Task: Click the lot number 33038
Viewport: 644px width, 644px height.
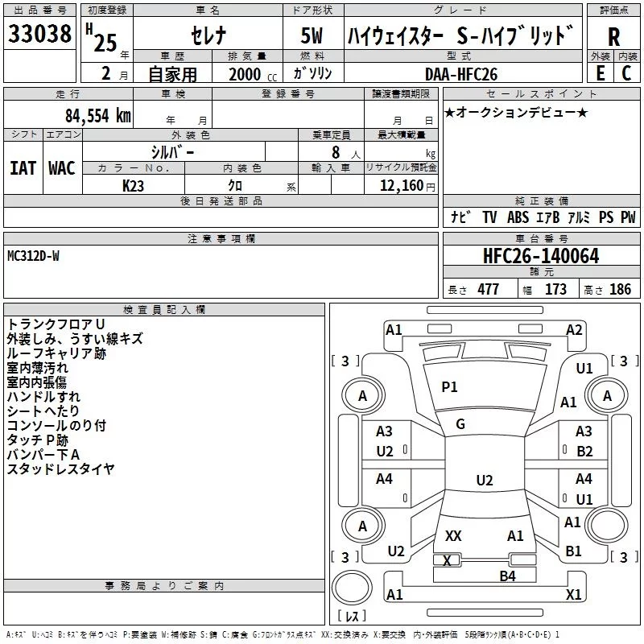Action: 39,34
